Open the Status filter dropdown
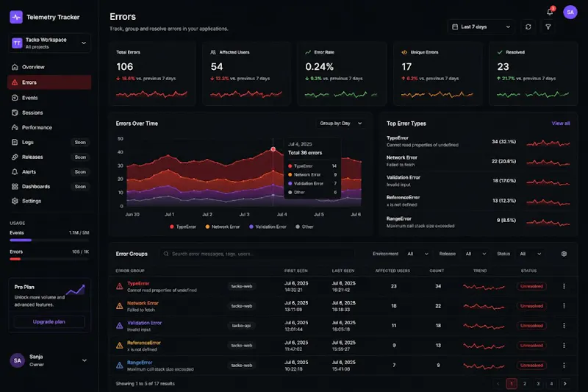Screen dimensions: 588x392 [530, 254]
